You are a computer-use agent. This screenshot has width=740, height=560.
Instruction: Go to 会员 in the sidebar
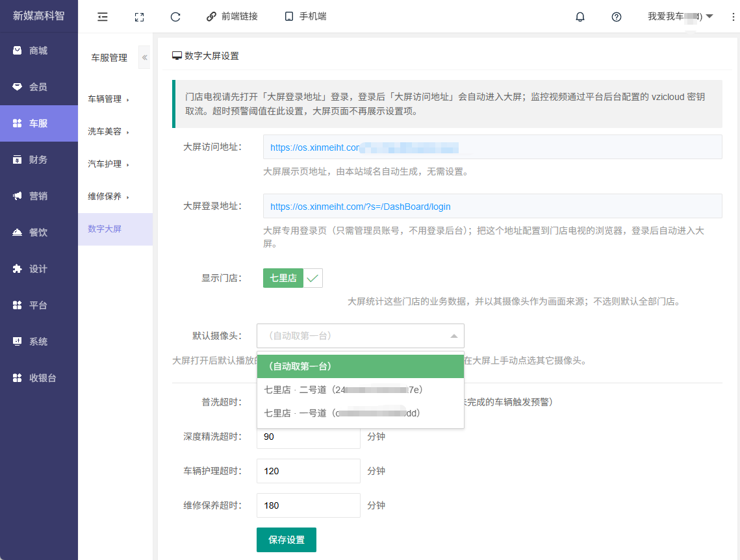pyautogui.click(x=39, y=87)
